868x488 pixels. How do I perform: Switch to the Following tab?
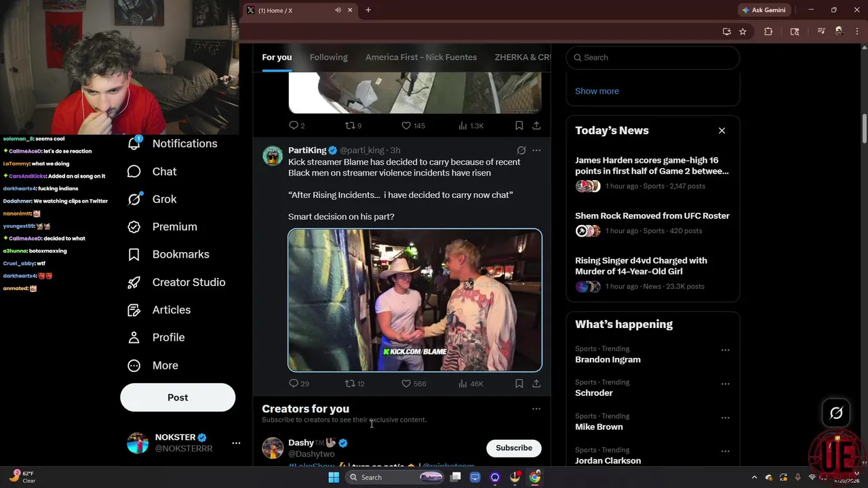pyautogui.click(x=328, y=57)
